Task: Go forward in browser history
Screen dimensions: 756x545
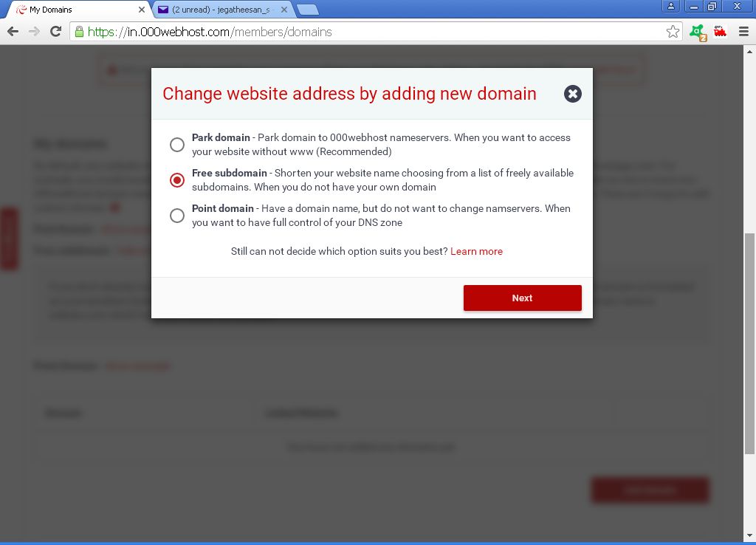Action: [34, 32]
